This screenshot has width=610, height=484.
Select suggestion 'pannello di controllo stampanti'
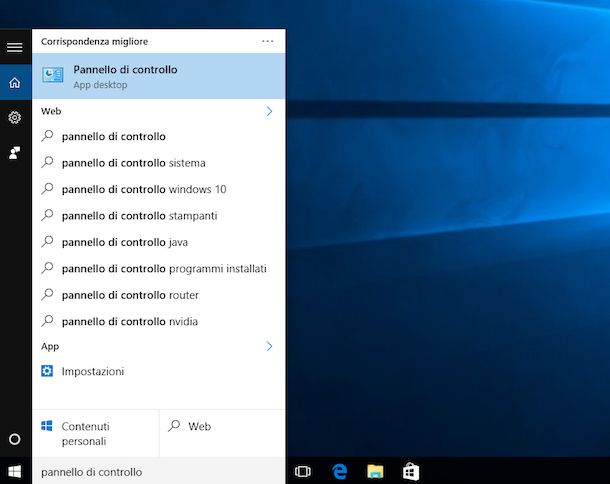pyautogui.click(x=159, y=216)
